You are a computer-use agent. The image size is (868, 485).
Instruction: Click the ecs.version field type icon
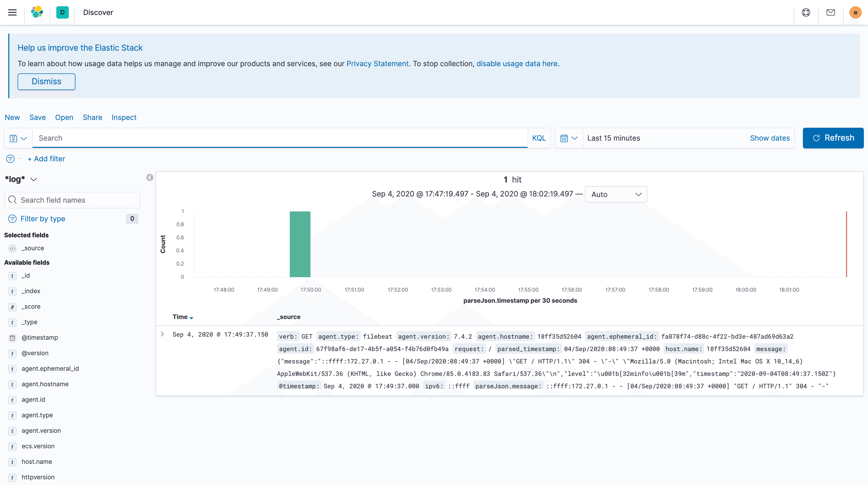12,446
